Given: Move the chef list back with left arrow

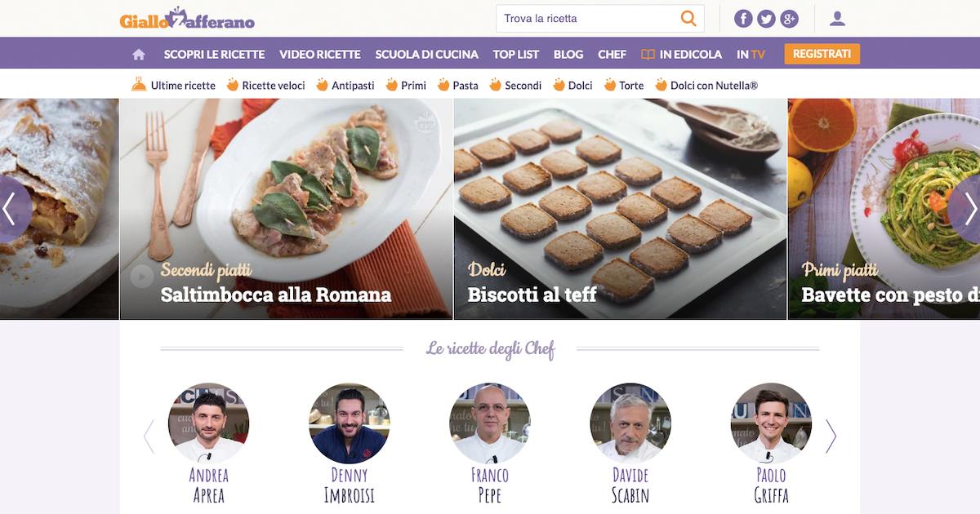Looking at the screenshot, I should tap(149, 436).
